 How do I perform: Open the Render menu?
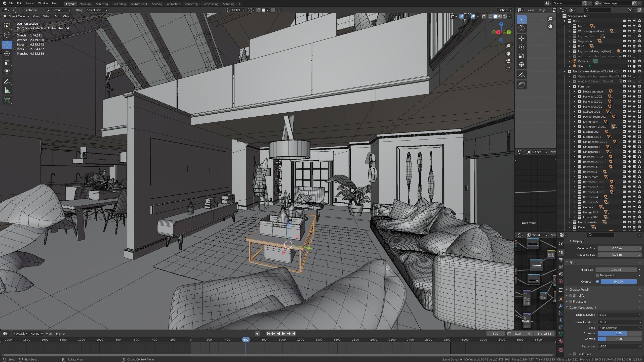(30, 3)
